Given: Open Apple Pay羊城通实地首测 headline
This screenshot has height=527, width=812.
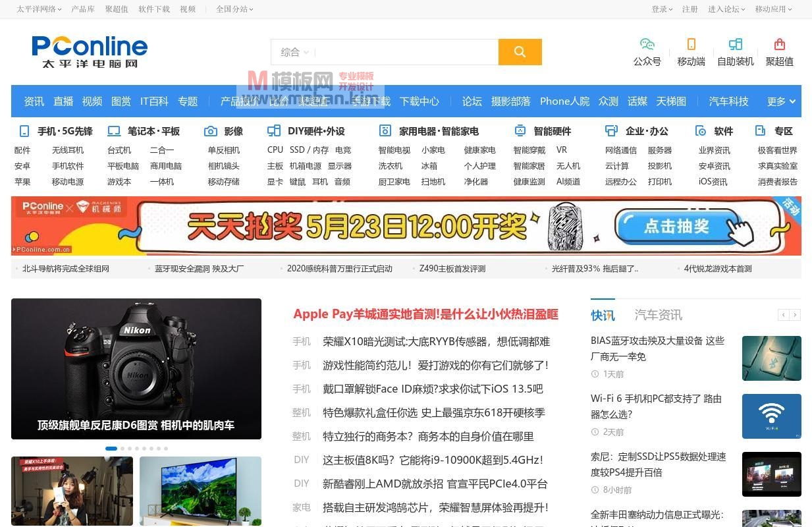Looking at the screenshot, I should 426,314.
